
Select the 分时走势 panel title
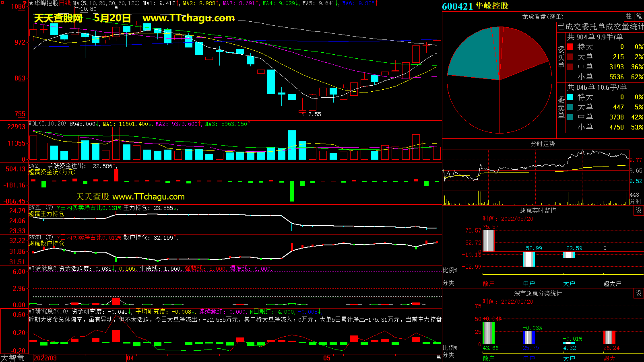pyautogui.click(x=543, y=144)
